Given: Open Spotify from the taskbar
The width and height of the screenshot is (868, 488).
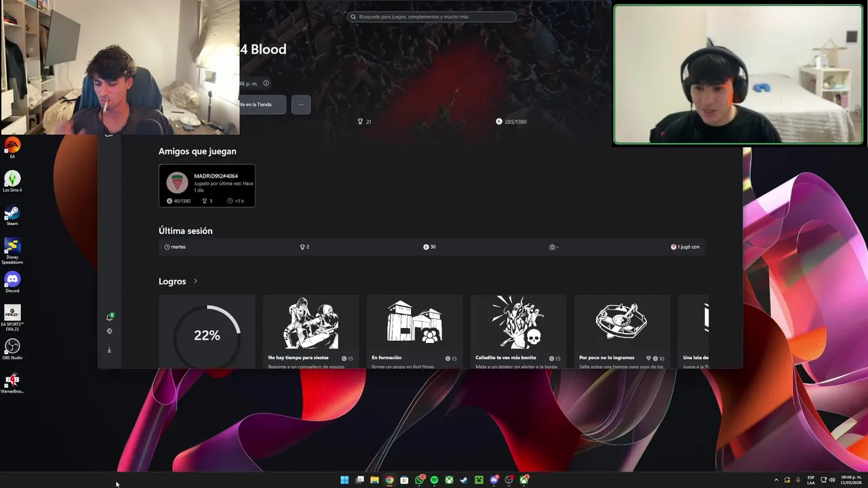Looking at the screenshot, I should (434, 480).
